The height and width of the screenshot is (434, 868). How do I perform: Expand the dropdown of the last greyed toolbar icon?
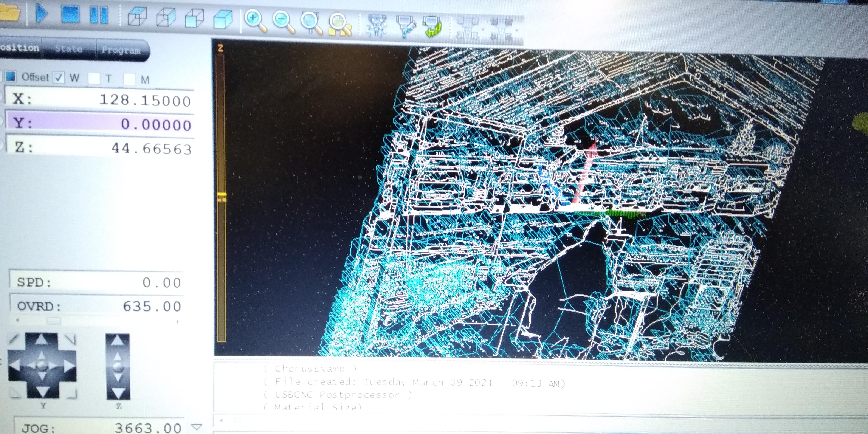click(517, 30)
